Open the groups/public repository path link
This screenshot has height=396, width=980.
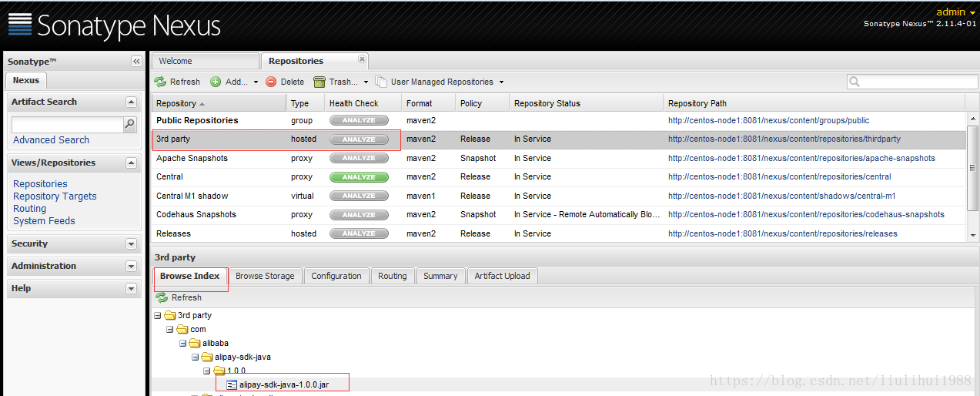[x=768, y=120]
